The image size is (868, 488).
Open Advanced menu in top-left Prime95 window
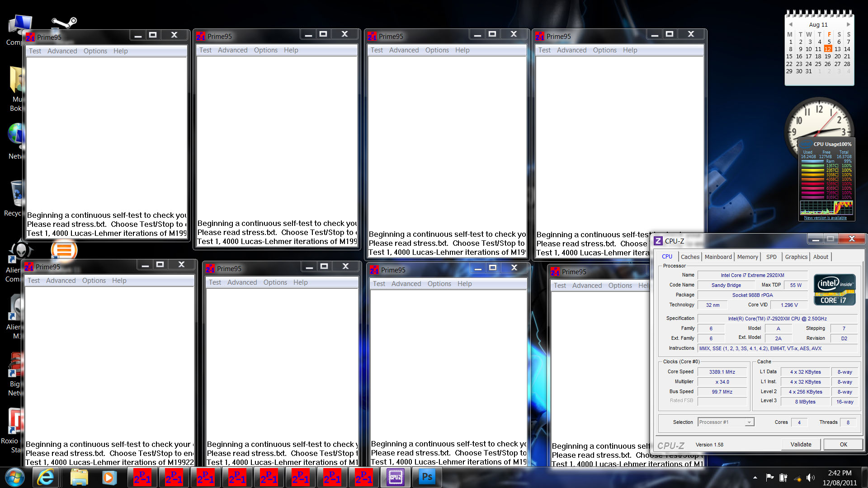[x=62, y=51]
